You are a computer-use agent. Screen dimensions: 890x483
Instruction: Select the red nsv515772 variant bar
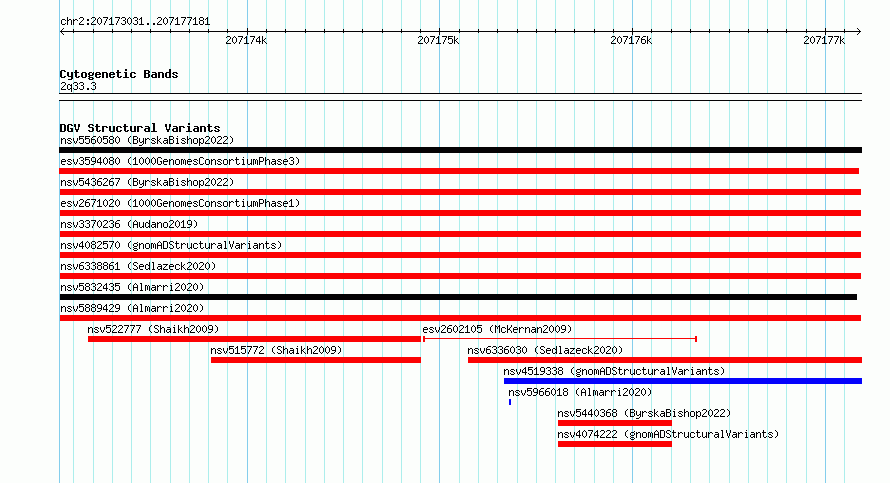[316, 360]
